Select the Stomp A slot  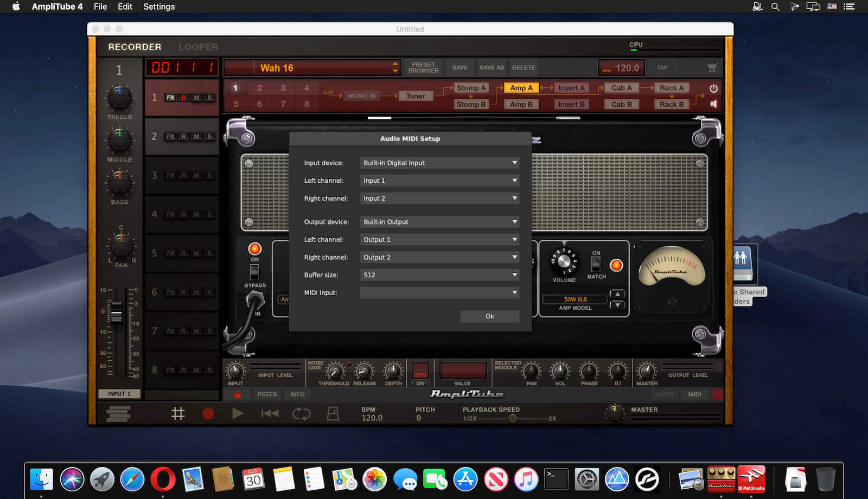pos(471,87)
